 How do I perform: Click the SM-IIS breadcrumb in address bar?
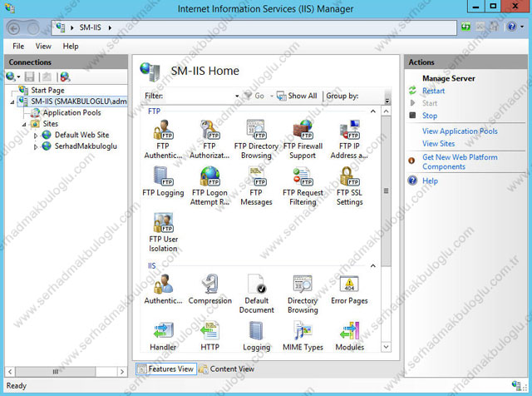pos(91,27)
